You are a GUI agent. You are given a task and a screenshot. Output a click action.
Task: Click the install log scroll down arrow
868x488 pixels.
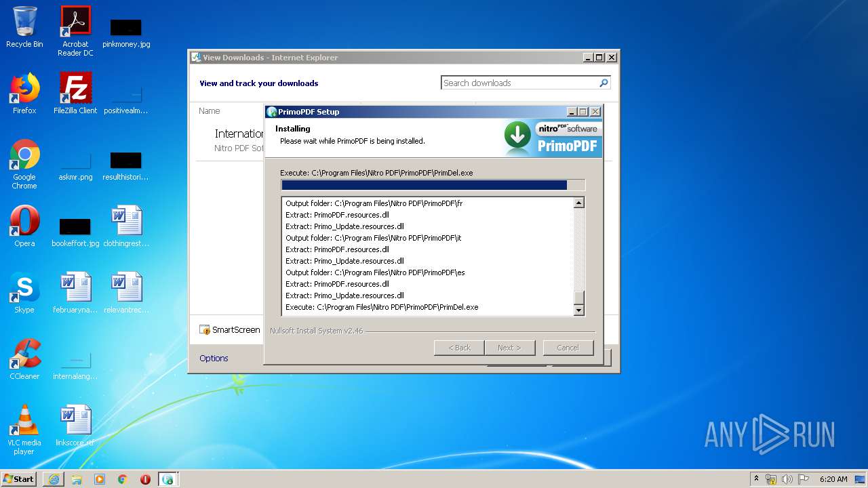(x=579, y=310)
